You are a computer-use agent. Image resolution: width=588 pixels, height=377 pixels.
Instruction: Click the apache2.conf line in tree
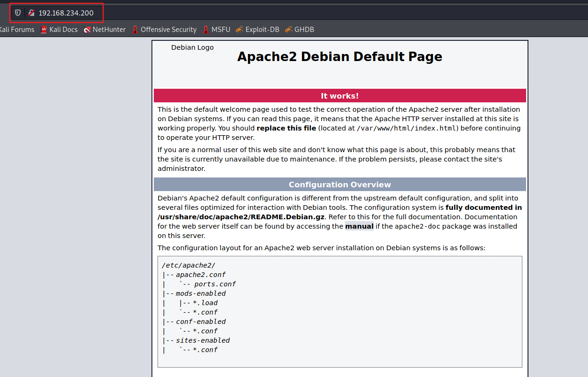coord(201,275)
